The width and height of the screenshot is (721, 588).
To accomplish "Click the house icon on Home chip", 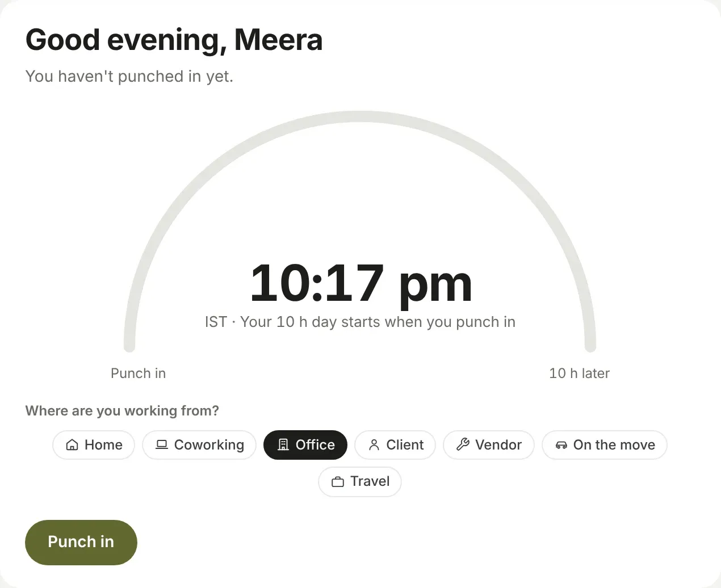I will [x=72, y=445].
